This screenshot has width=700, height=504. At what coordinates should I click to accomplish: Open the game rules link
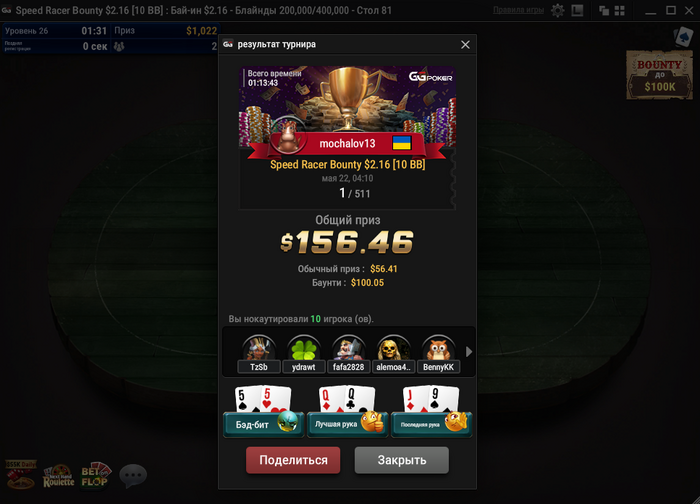pyautogui.click(x=518, y=10)
